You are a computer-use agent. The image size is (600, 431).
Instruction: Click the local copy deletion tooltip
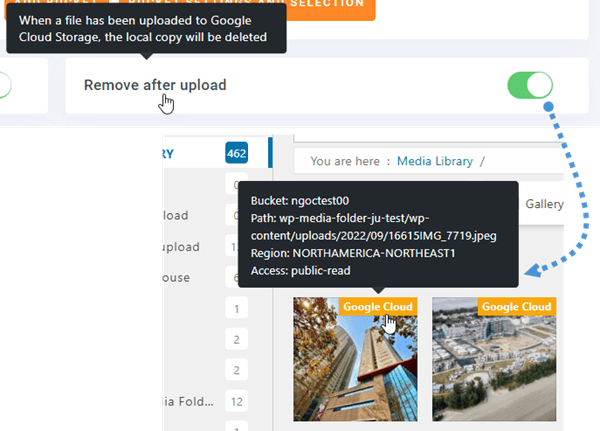tap(146, 28)
